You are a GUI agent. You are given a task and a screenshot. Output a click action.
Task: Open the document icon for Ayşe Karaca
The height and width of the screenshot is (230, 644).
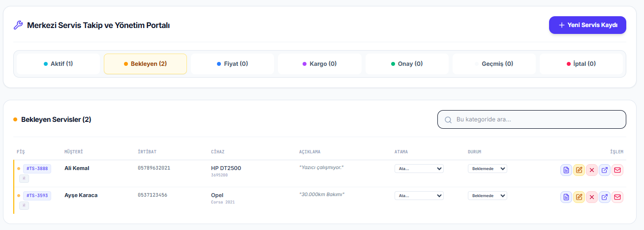pos(566,197)
